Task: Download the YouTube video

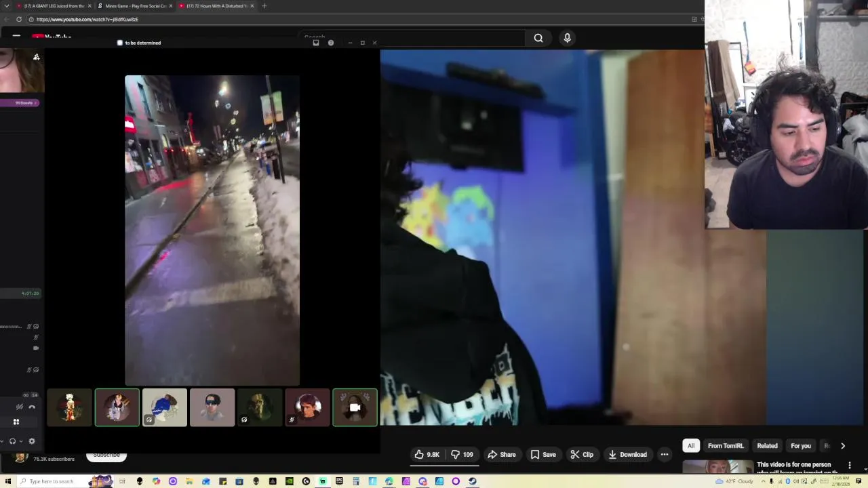Action: (x=627, y=455)
